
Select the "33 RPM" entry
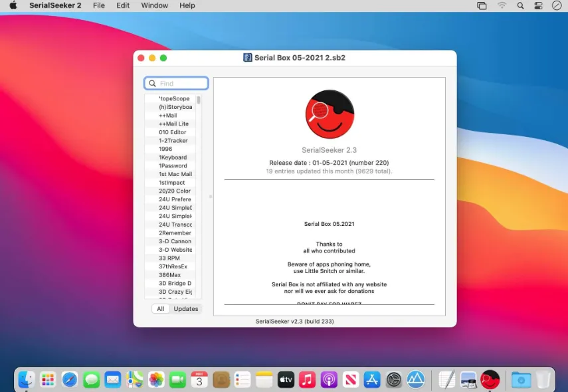click(x=170, y=258)
